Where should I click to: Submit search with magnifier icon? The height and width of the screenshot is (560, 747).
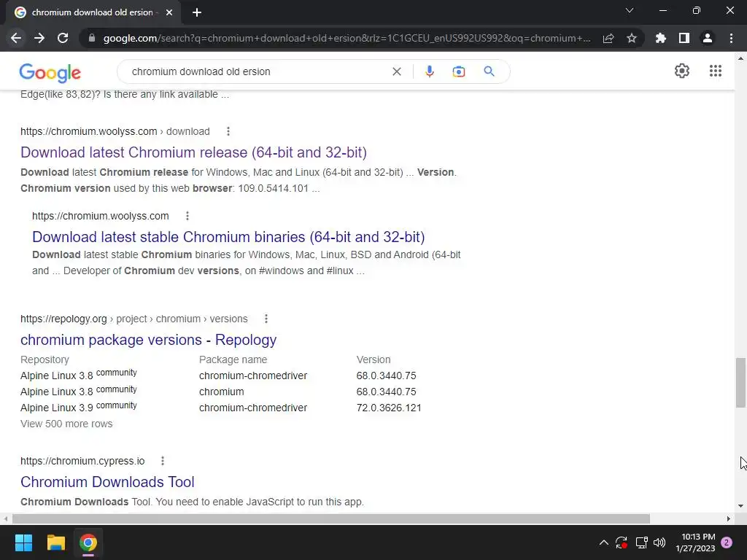coord(489,71)
